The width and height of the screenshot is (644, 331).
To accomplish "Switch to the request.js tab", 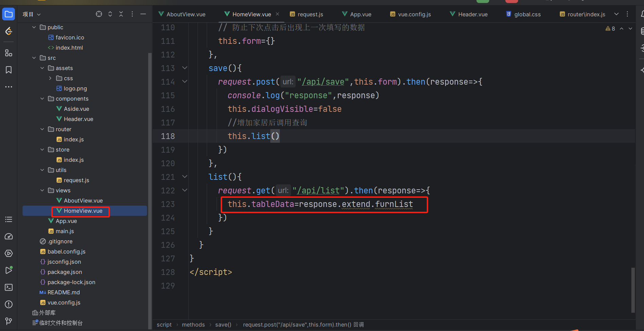I will pyautogui.click(x=306, y=14).
